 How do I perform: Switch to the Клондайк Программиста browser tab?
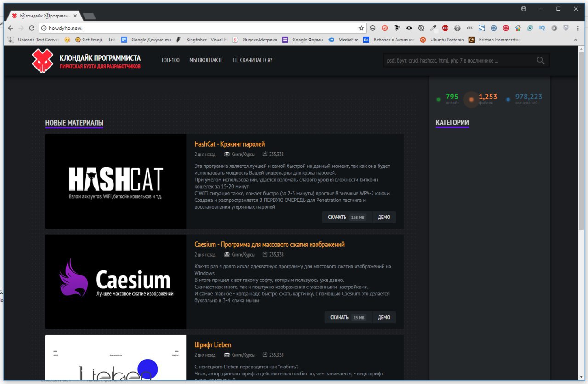click(45, 16)
